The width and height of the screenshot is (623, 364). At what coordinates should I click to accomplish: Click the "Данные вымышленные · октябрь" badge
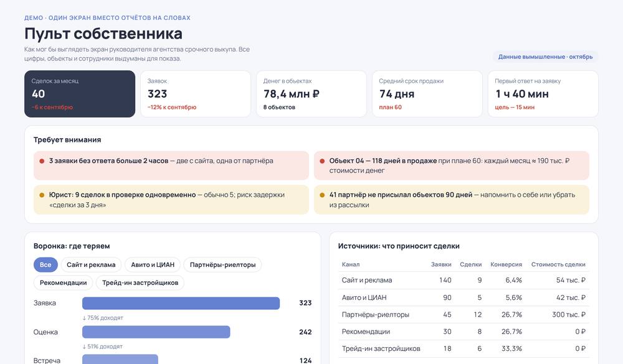546,57
